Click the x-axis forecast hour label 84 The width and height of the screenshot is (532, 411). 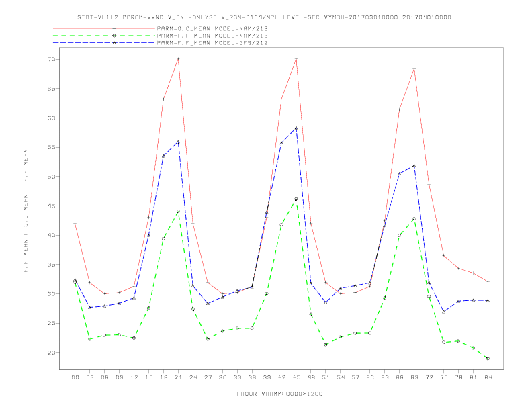click(488, 377)
